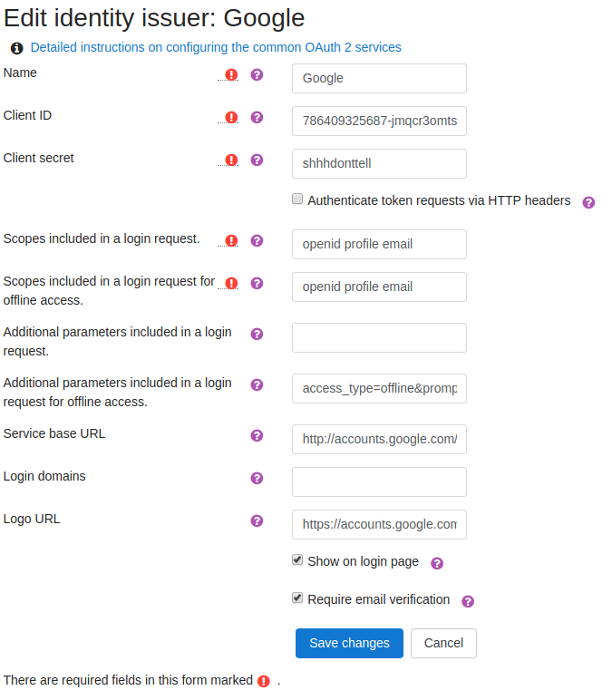Open detailed OAuth 2 configuration instructions link

216,47
